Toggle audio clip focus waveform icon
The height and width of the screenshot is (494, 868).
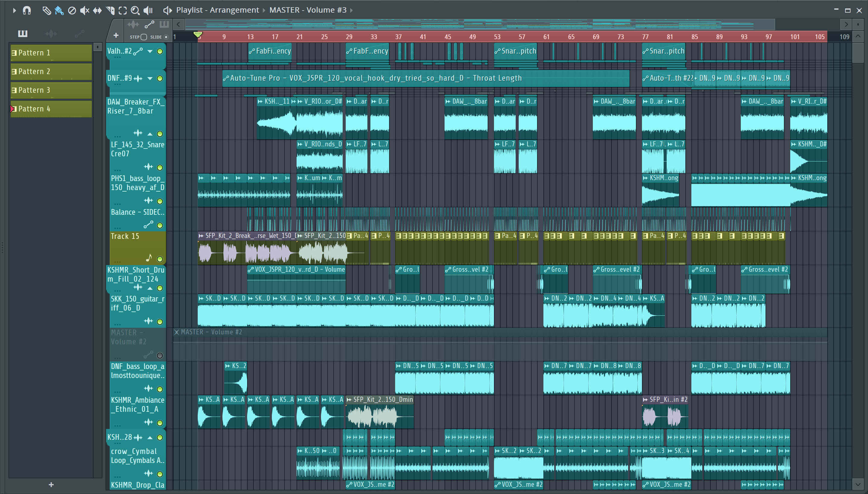(133, 24)
